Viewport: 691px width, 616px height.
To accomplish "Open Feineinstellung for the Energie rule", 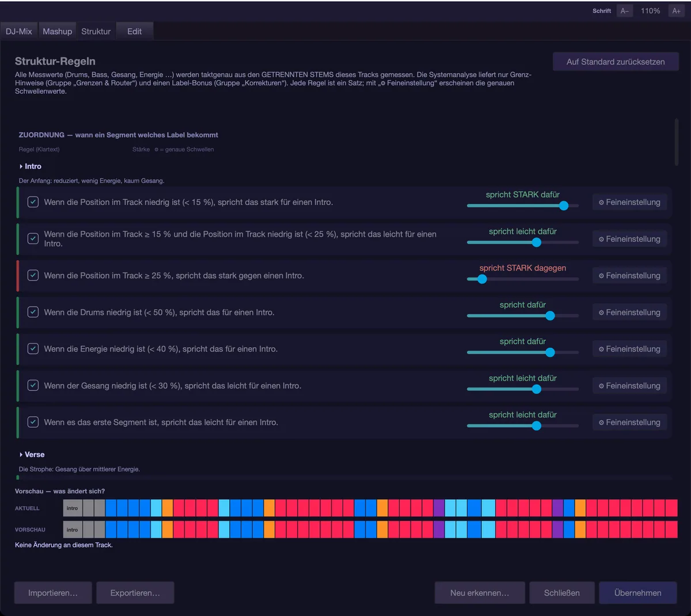I will [x=629, y=349].
